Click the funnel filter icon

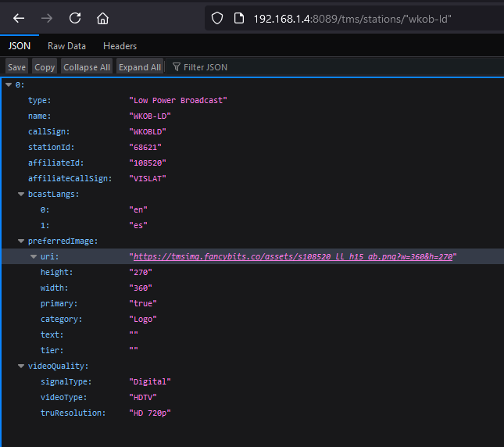[176, 67]
